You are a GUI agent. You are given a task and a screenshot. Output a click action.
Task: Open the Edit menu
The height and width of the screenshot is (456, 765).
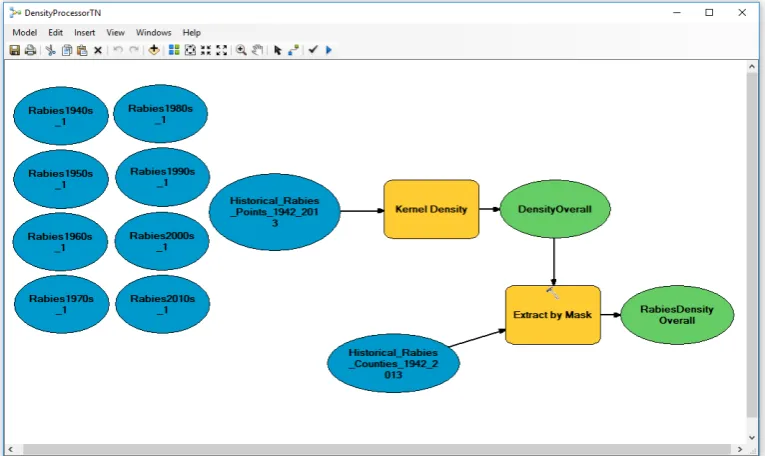[56, 32]
